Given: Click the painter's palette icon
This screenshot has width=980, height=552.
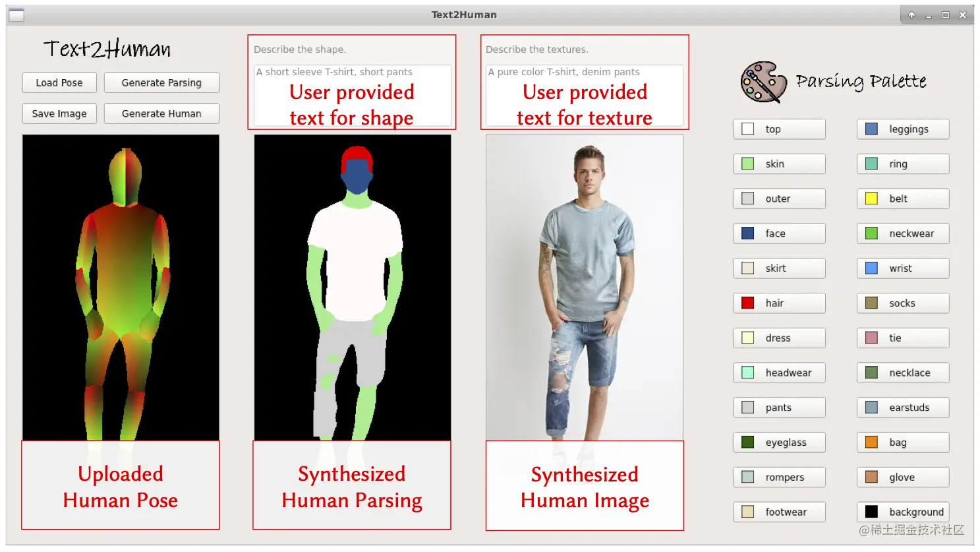Looking at the screenshot, I should click(763, 82).
